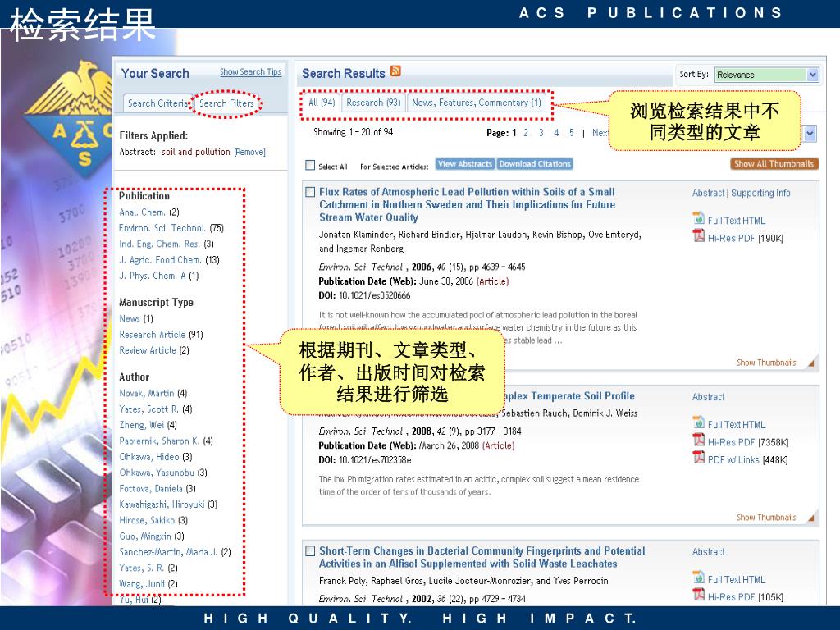Open the PDF w/ Links [448K] link
The height and width of the screenshot is (630, 840).
pos(747,460)
